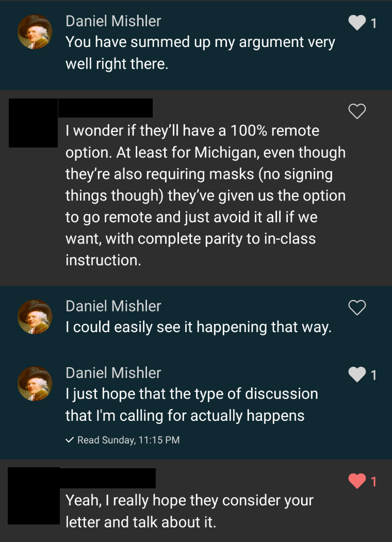
Task: Open avatar beside "I just hope that" message
Action: (x=35, y=384)
